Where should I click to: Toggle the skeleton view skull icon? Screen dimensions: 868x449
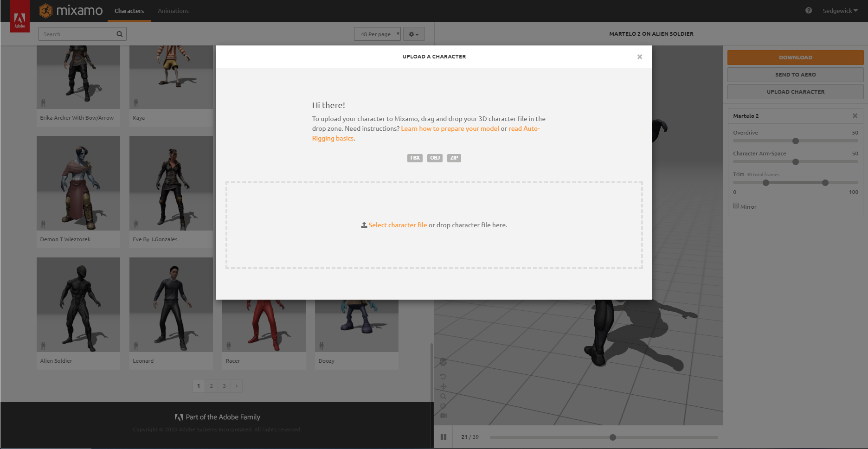tap(443, 362)
